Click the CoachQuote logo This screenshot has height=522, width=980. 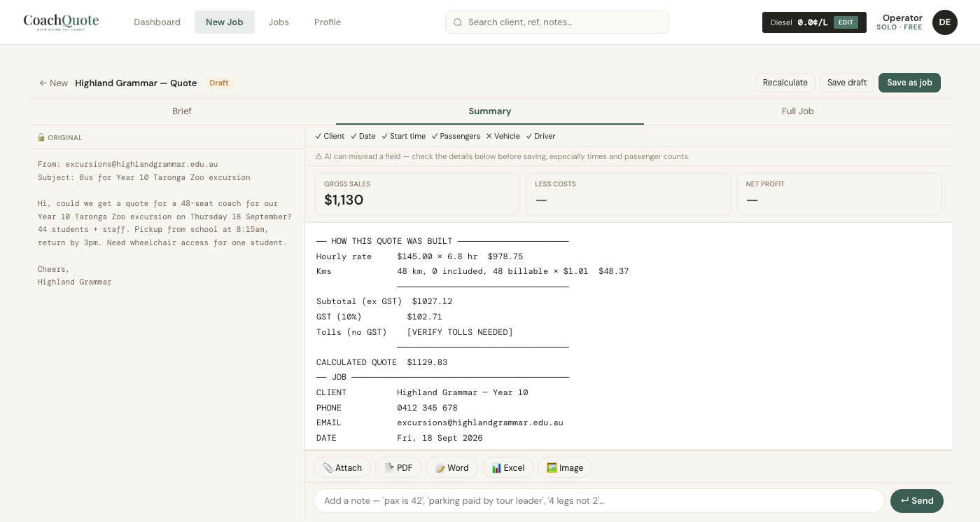61,22
